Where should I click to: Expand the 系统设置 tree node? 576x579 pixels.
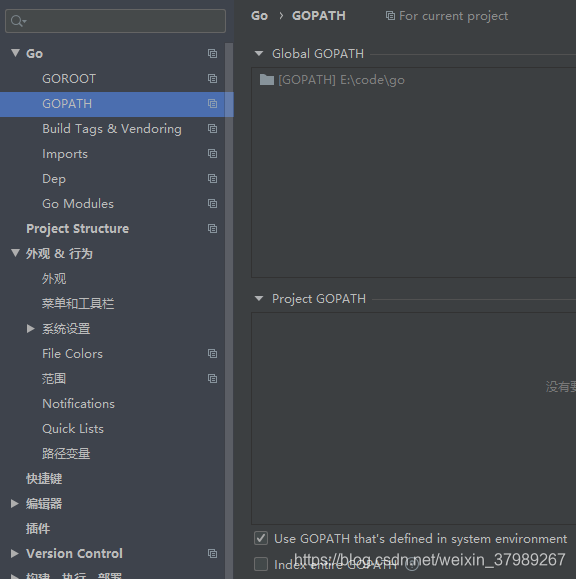point(31,329)
